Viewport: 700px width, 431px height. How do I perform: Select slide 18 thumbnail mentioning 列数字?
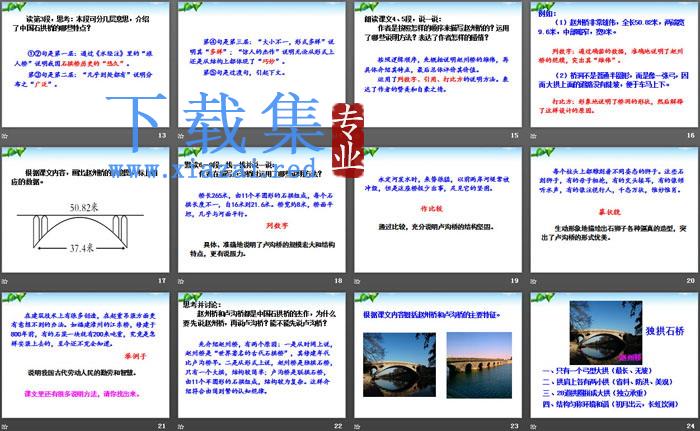point(262,210)
